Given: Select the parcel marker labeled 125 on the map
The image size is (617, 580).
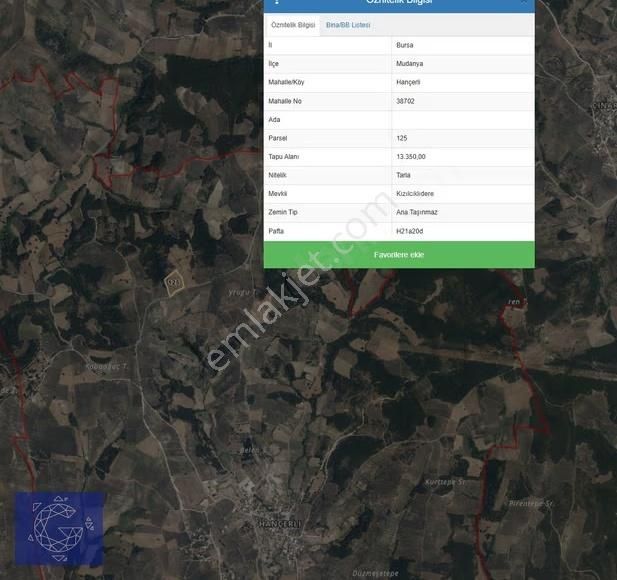Looking at the screenshot, I should click(x=174, y=282).
